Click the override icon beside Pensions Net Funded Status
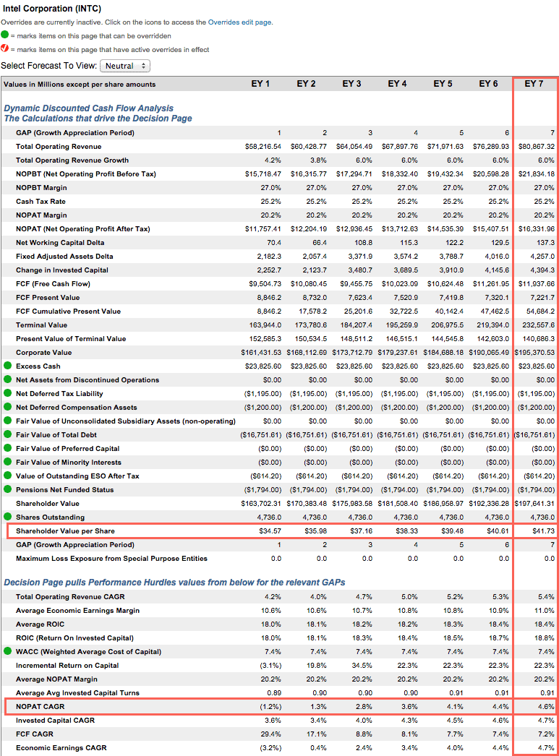Viewport: 559px width, 756px height. pos(7,489)
